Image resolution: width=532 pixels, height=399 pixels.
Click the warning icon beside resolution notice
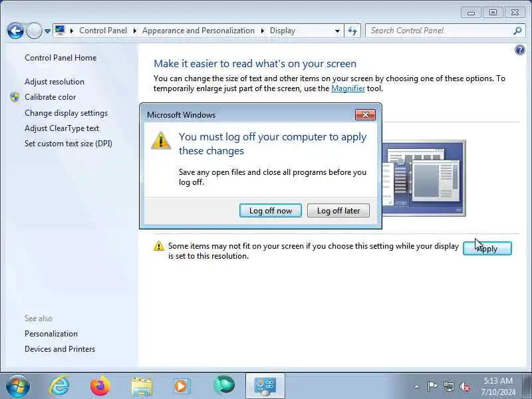pyautogui.click(x=159, y=246)
